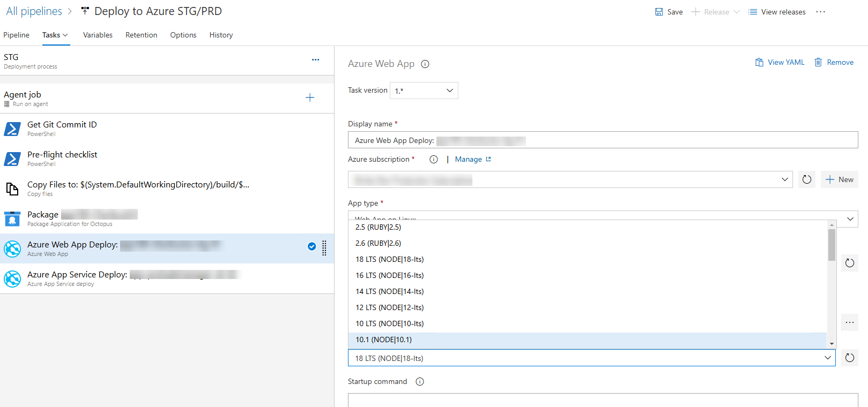The height and width of the screenshot is (407, 868).
Task: Select the Copy Files to task
Action: click(x=167, y=189)
